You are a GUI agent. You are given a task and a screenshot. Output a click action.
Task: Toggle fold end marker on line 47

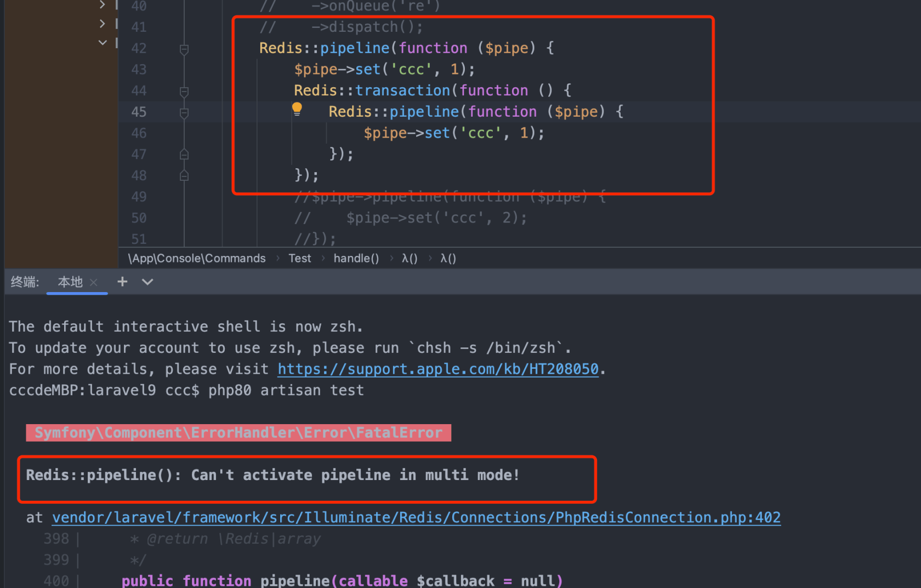coord(184,155)
